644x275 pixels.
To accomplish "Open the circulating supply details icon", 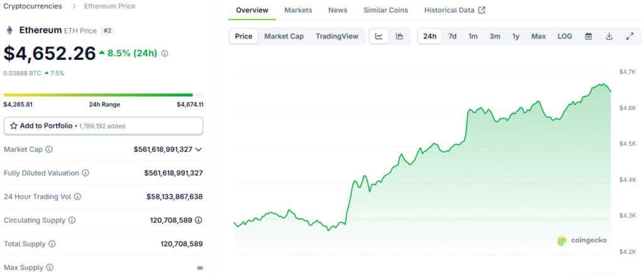I will (198, 220).
